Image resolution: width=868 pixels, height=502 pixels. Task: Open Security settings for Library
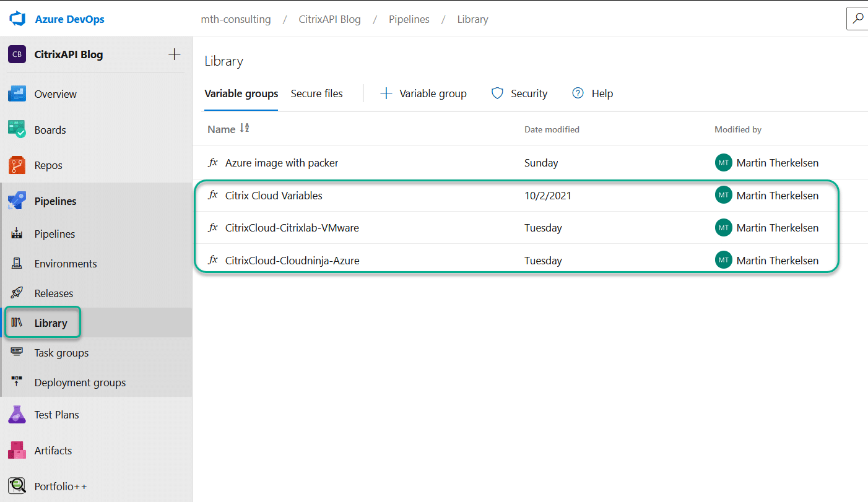tap(519, 93)
